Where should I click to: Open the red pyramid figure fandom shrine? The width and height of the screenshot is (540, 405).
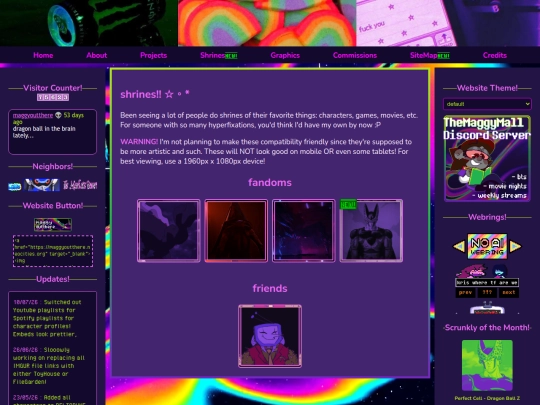tap(236, 230)
